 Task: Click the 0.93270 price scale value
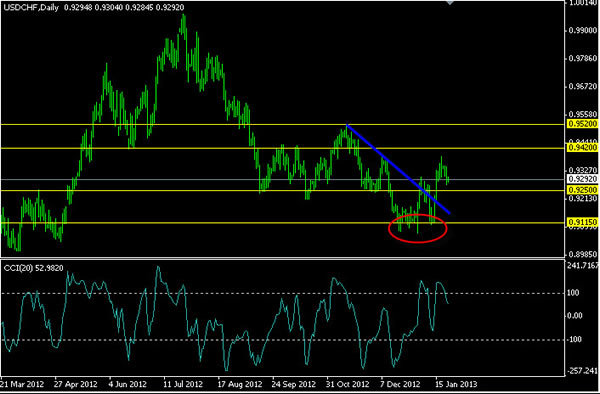point(582,170)
